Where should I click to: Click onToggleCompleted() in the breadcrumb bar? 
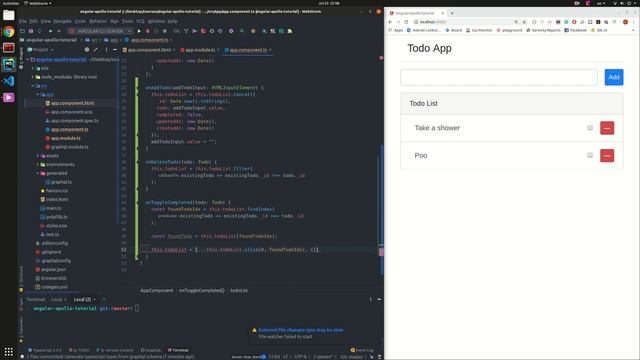[202, 291]
